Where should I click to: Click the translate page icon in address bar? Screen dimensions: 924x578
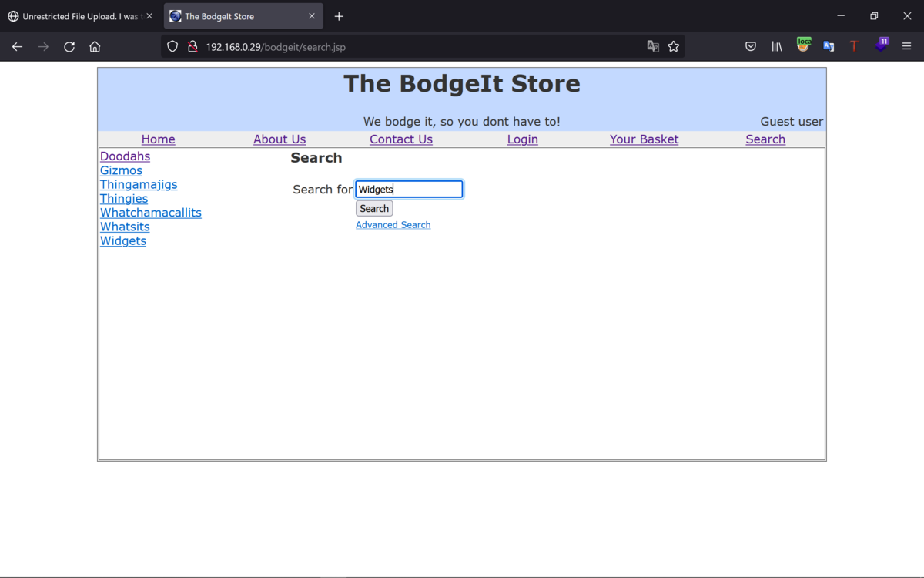tap(653, 47)
